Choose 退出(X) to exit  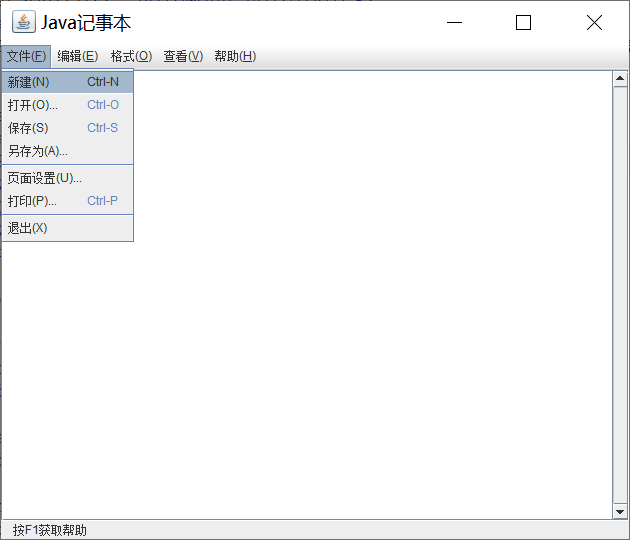click(x=68, y=228)
